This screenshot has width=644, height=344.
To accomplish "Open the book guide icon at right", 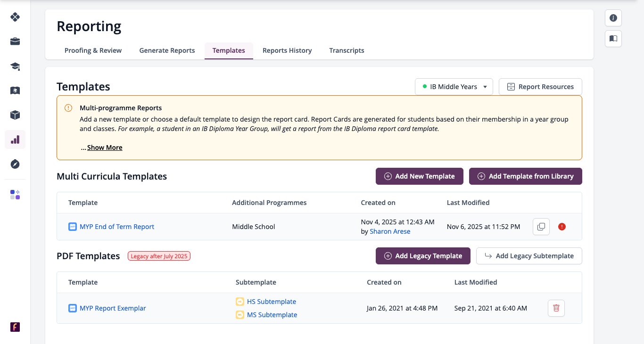I will pos(613,39).
